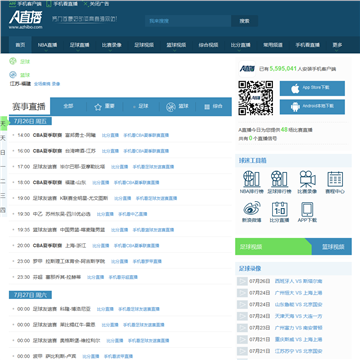This screenshot has width=360, height=360.
Task: Select 手机看直播 in the navigation bar
Action: click(x=307, y=45)
